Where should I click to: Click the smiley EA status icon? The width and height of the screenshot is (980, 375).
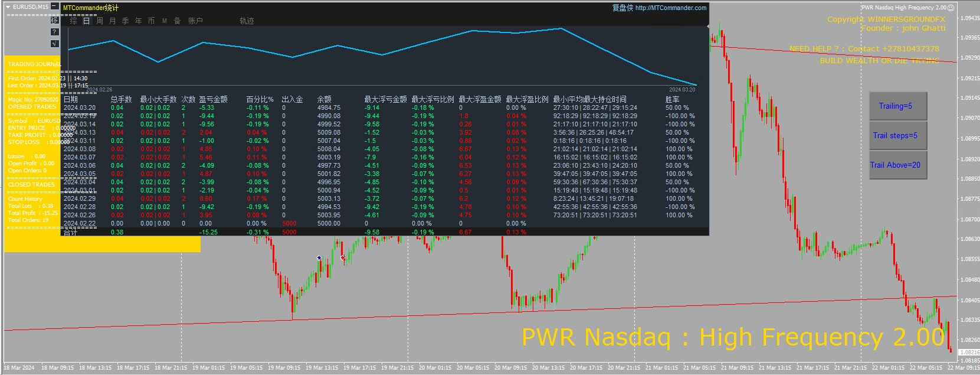[950, 8]
